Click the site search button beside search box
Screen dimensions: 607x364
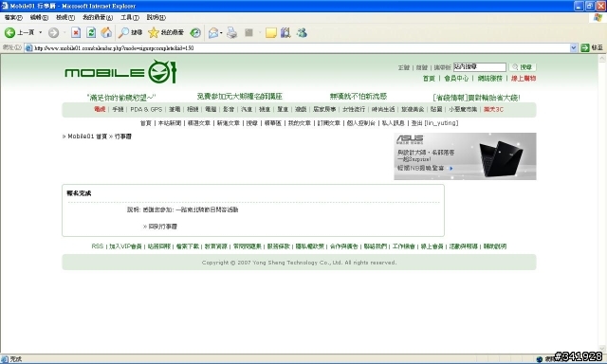point(523,67)
